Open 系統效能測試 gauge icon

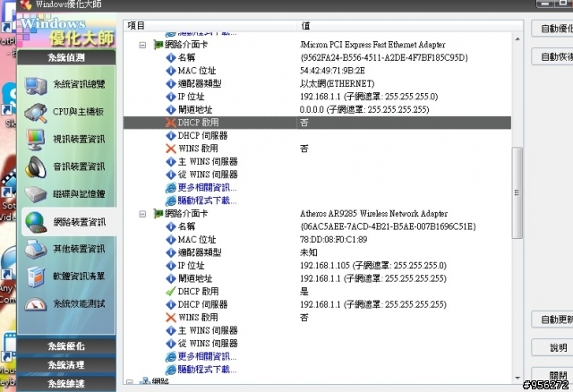click(x=36, y=304)
